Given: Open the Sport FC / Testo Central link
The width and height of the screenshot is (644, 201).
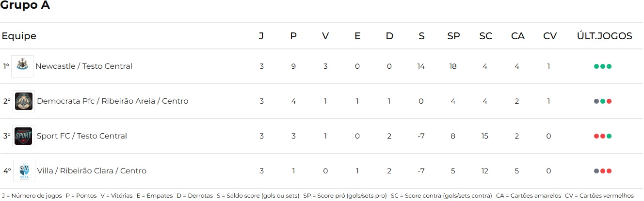Looking at the screenshot, I should [82, 136].
